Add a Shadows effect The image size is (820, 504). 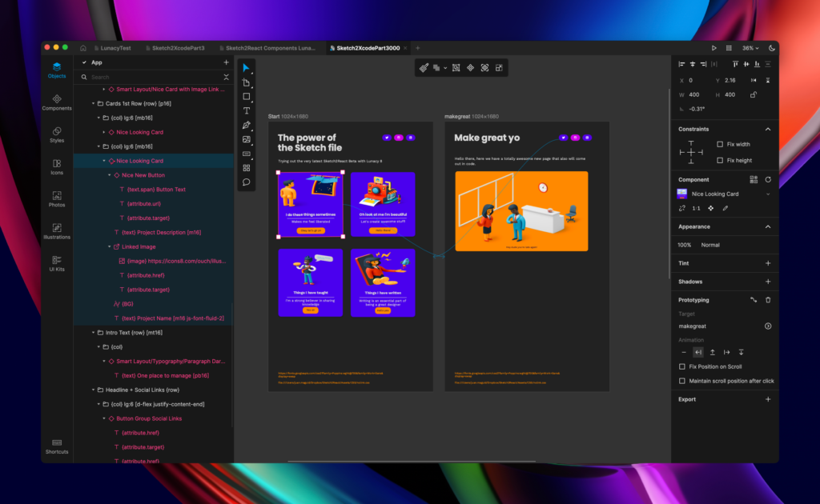tap(768, 282)
